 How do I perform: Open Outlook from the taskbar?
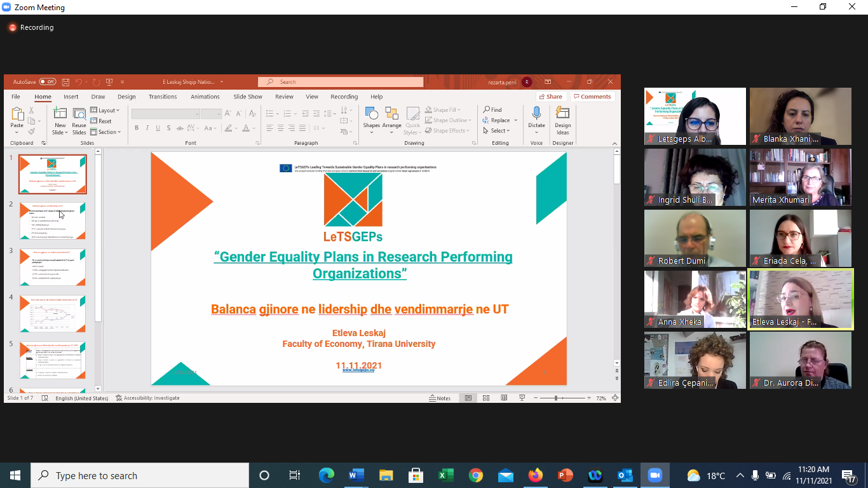[625, 475]
